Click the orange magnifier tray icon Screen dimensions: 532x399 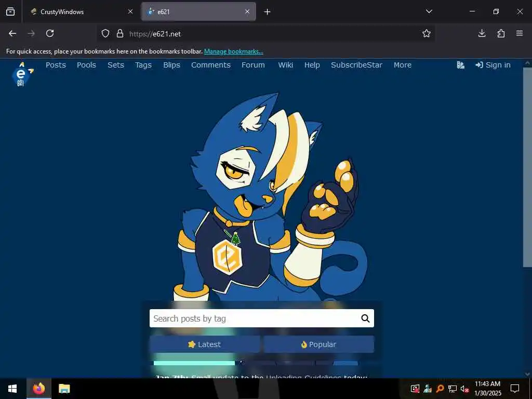[440, 389]
